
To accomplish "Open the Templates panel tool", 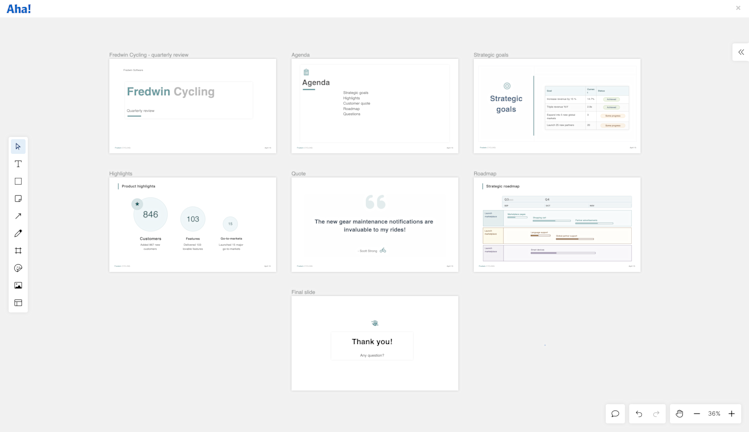I will click(x=18, y=302).
